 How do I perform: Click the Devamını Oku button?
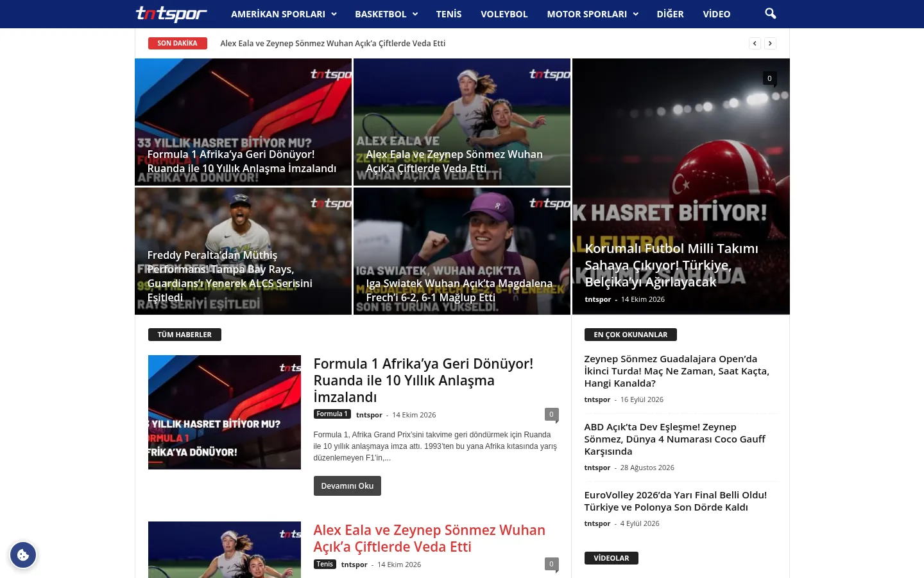click(347, 486)
